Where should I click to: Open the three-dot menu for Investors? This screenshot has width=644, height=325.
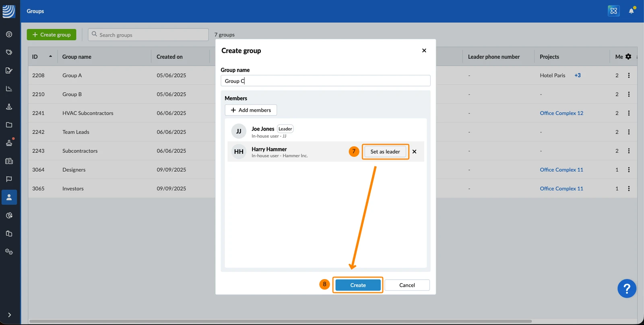(629, 189)
